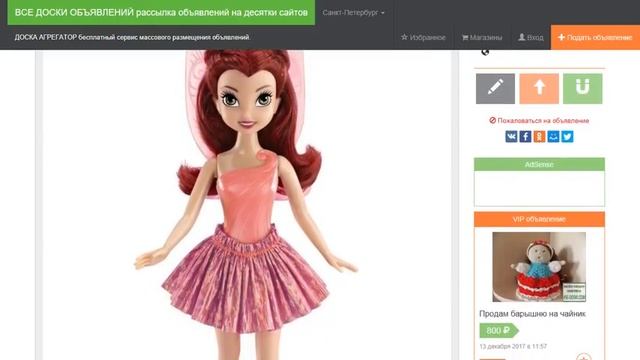640x360 pixels.
Task: Share ad on Facebook
Action: point(525,136)
